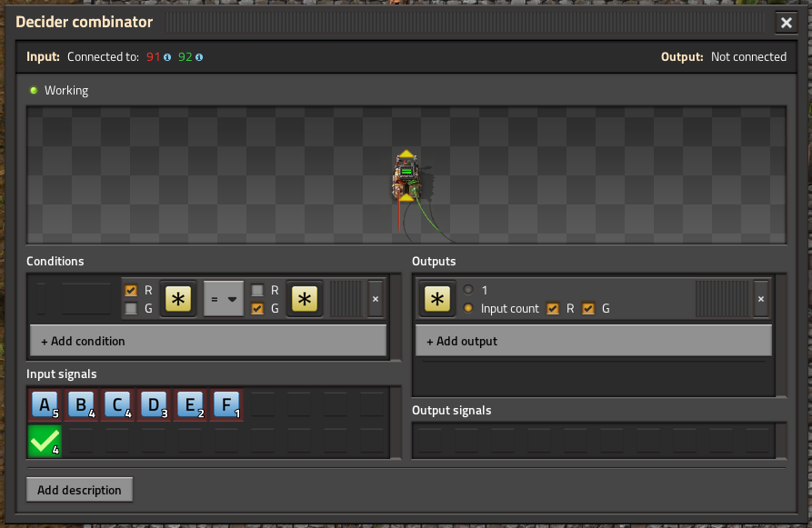The image size is (812, 528).
Task: Toggle R wire on first condition signal
Action: coord(131,291)
